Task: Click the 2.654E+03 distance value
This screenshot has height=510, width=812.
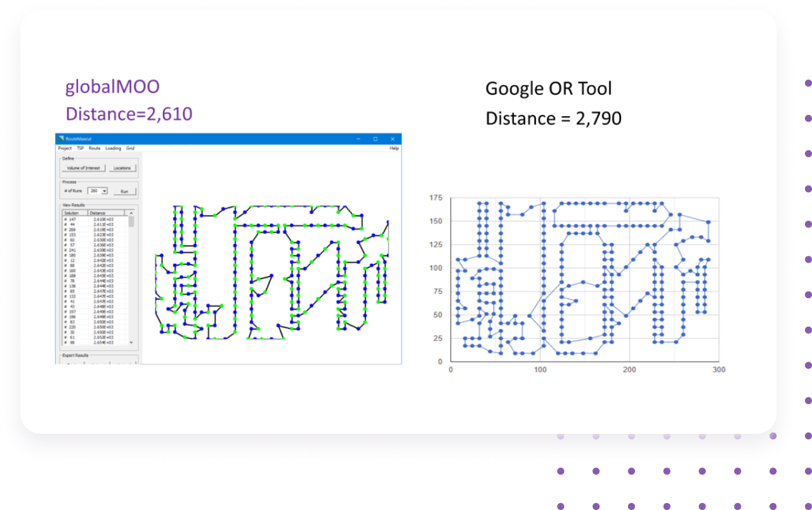Action: (x=103, y=343)
